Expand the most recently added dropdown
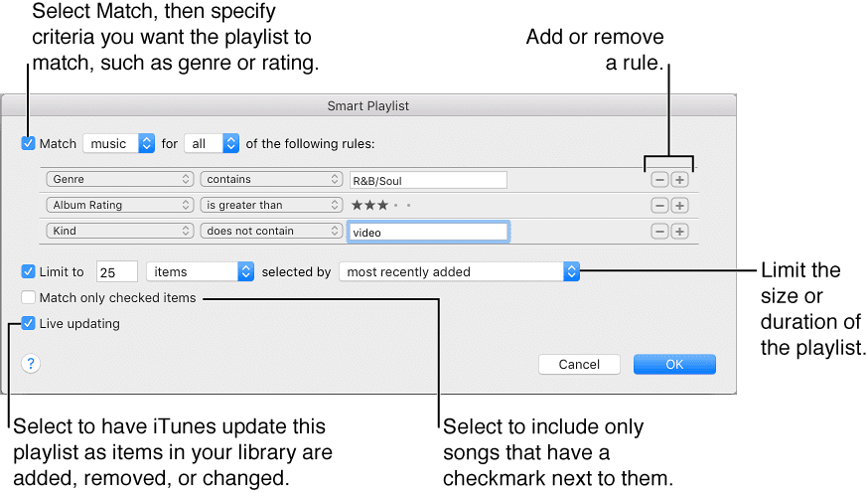Screen dimensions: 868x497 (459, 270)
